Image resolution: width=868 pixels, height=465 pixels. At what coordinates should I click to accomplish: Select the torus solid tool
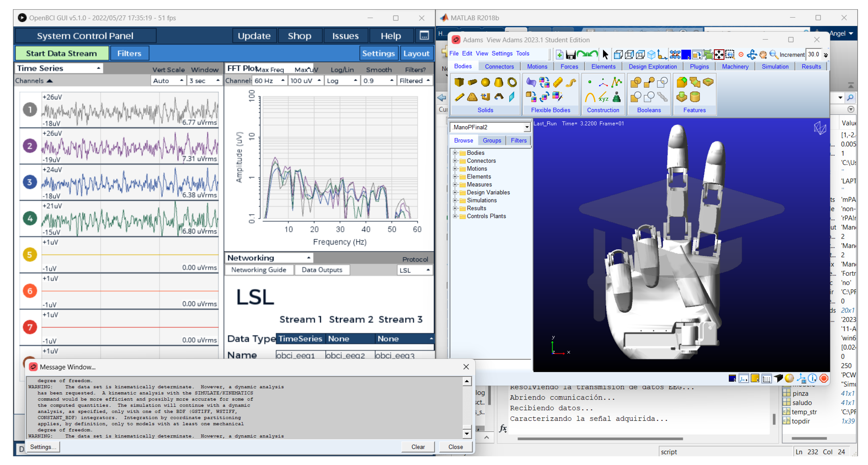pos(512,82)
